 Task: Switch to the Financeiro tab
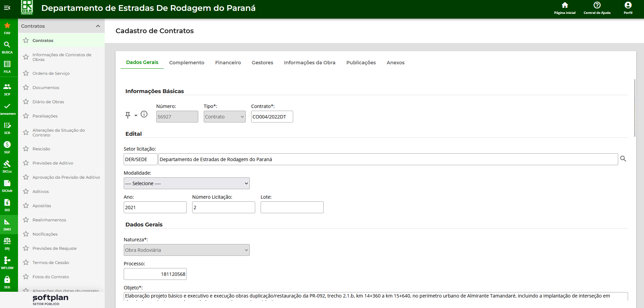point(228,63)
